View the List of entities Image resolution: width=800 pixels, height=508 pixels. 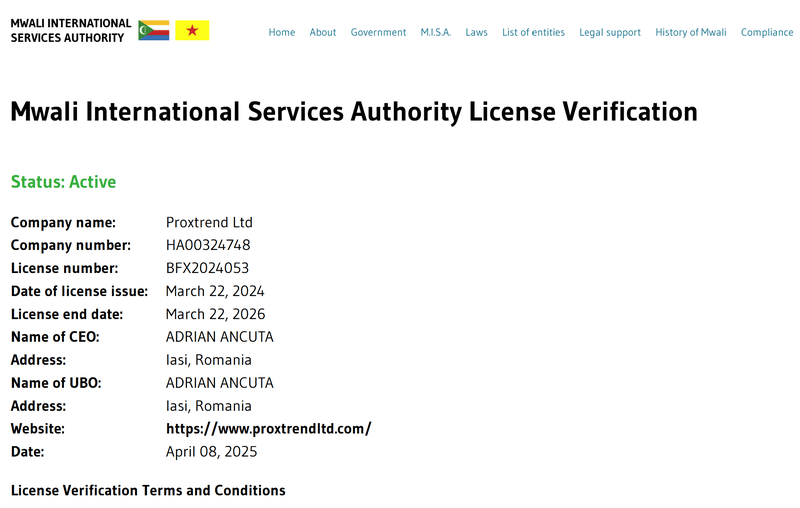533,32
